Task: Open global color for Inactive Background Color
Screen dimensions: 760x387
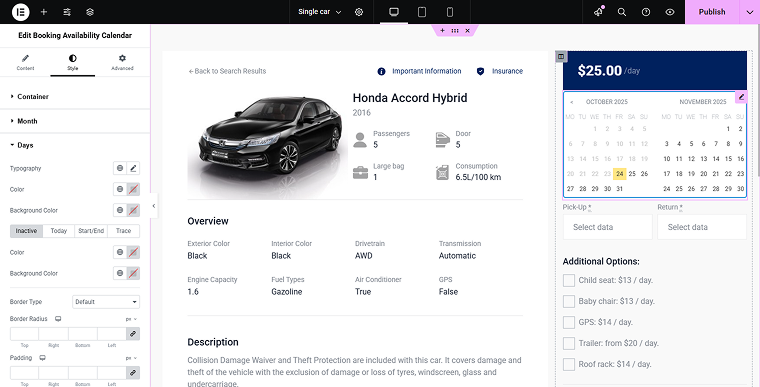Action: [120, 273]
